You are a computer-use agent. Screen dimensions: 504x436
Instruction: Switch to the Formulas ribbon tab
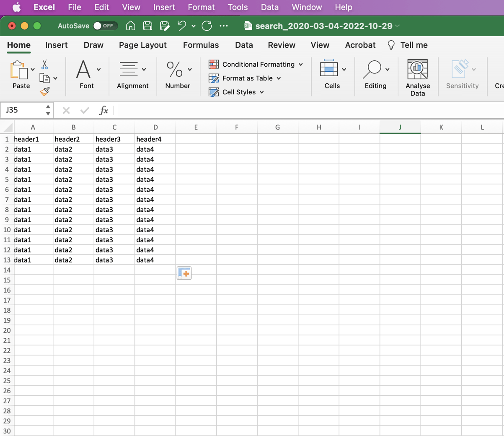tap(201, 45)
